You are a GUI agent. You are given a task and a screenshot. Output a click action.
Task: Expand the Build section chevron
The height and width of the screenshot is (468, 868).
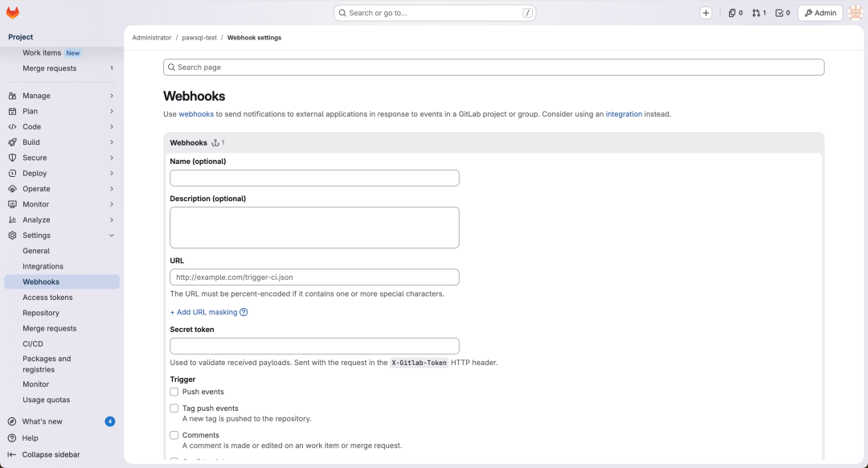pyautogui.click(x=112, y=142)
